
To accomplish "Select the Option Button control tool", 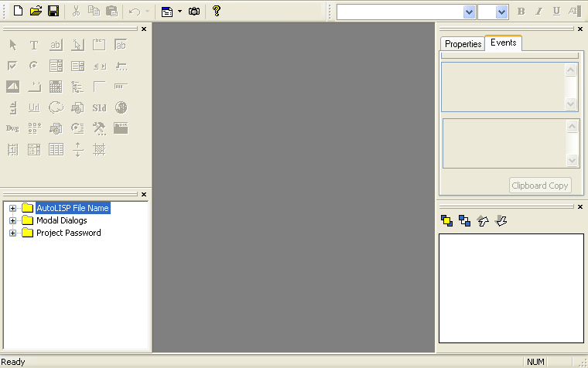I will [34, 66].
